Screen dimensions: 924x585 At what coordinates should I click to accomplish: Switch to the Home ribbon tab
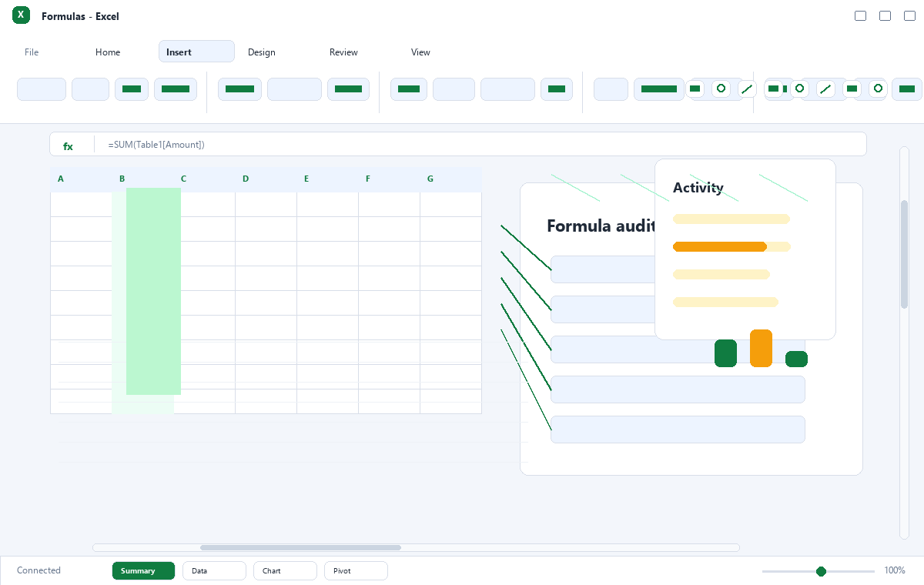point(108,52)
